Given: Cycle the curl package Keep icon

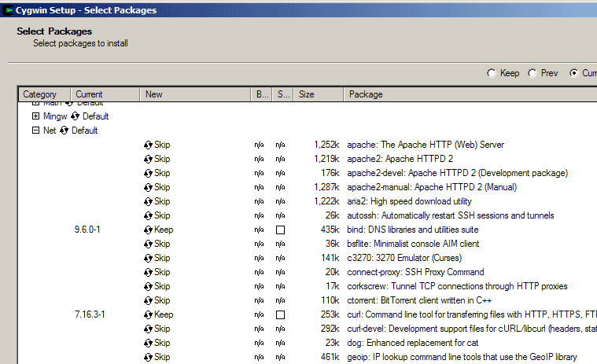Looking at the screenshot, I should pos(148,315).
